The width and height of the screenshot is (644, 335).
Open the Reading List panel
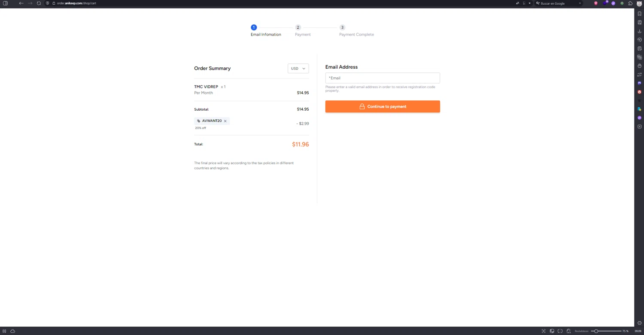[639, 22]
